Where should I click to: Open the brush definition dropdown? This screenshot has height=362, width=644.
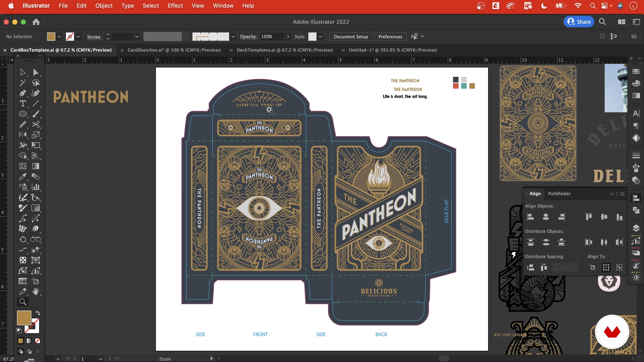pyautogui.click(x=233, y=37)
